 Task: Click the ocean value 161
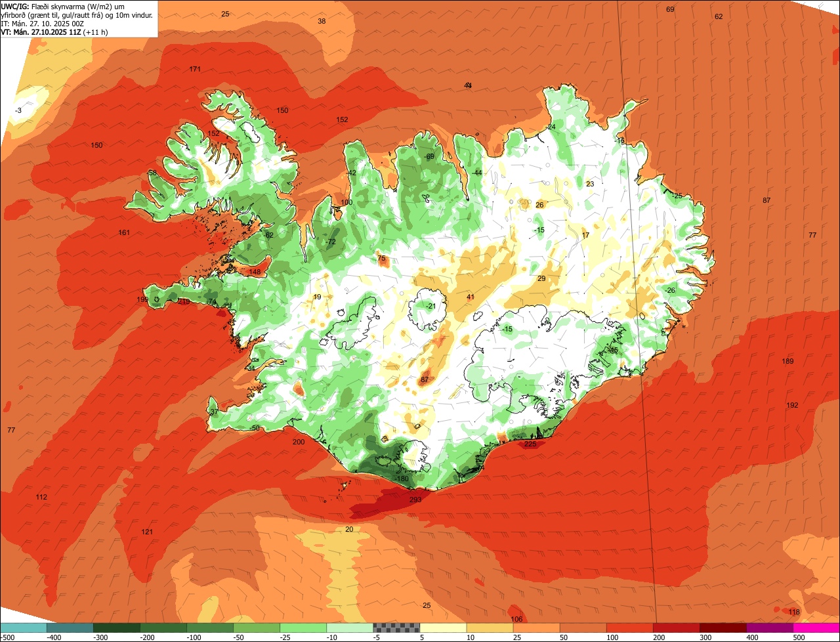124,232
